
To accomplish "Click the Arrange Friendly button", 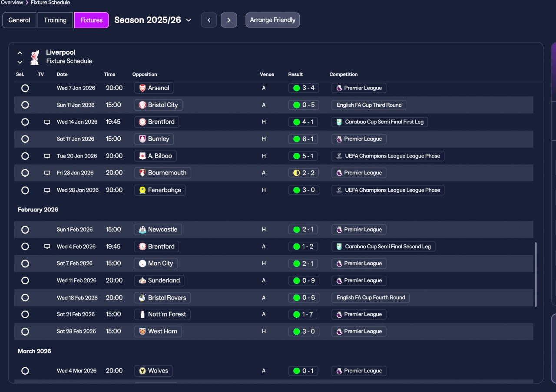I will click(273, 20).
